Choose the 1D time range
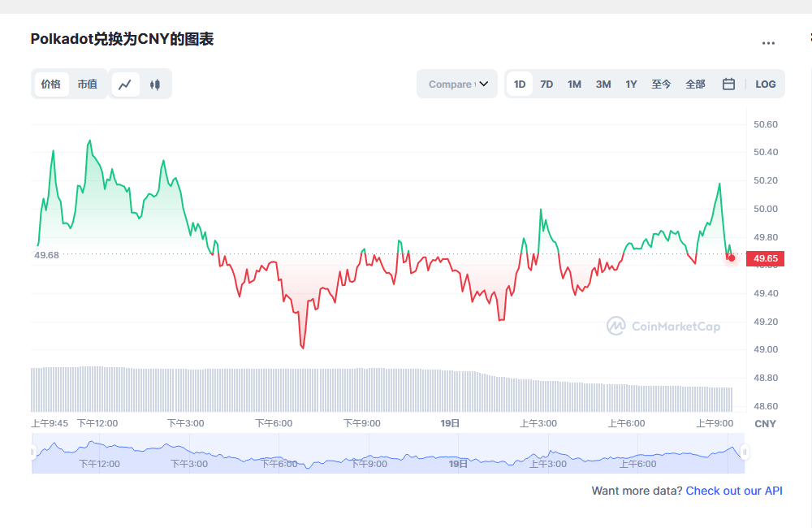 tap(520, 84)
